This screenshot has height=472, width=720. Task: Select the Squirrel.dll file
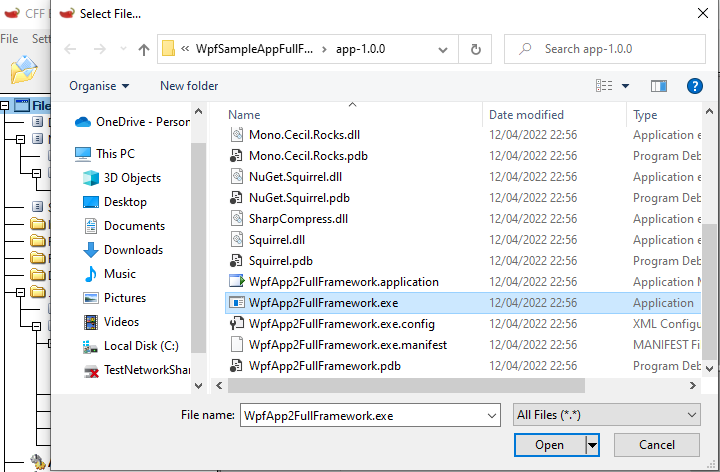277,240
